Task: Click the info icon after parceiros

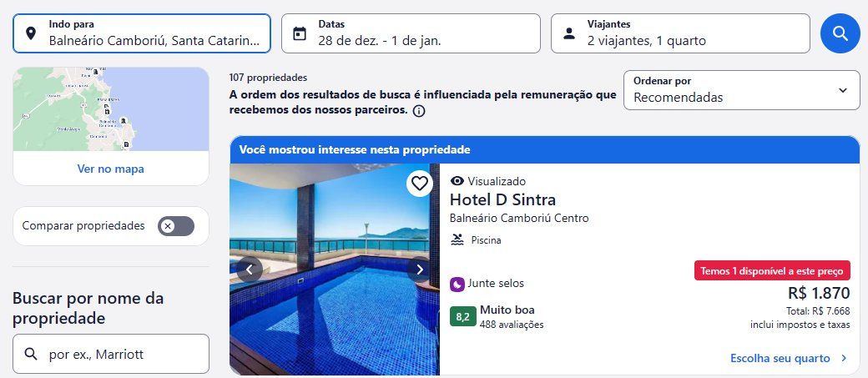Action: tap(419, 111)
